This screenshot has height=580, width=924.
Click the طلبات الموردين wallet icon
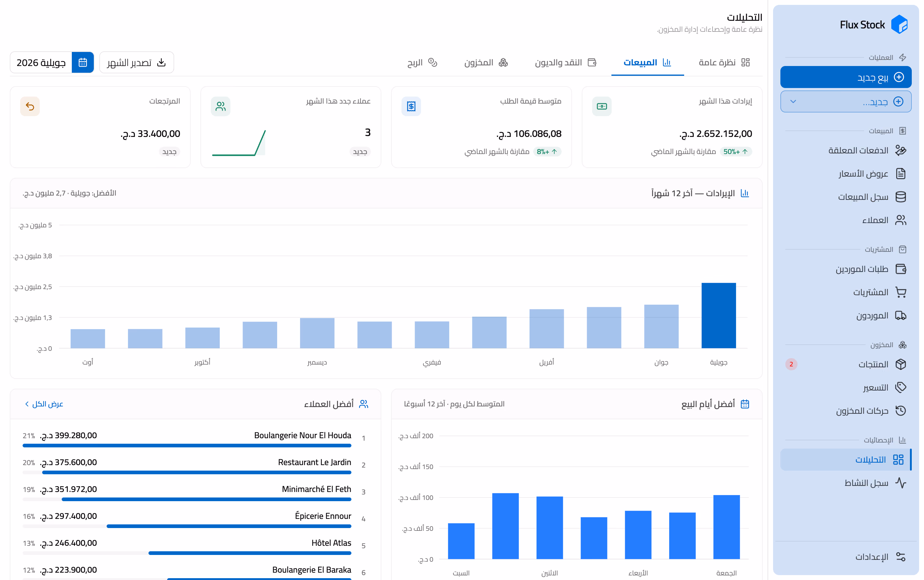point(900,269)
